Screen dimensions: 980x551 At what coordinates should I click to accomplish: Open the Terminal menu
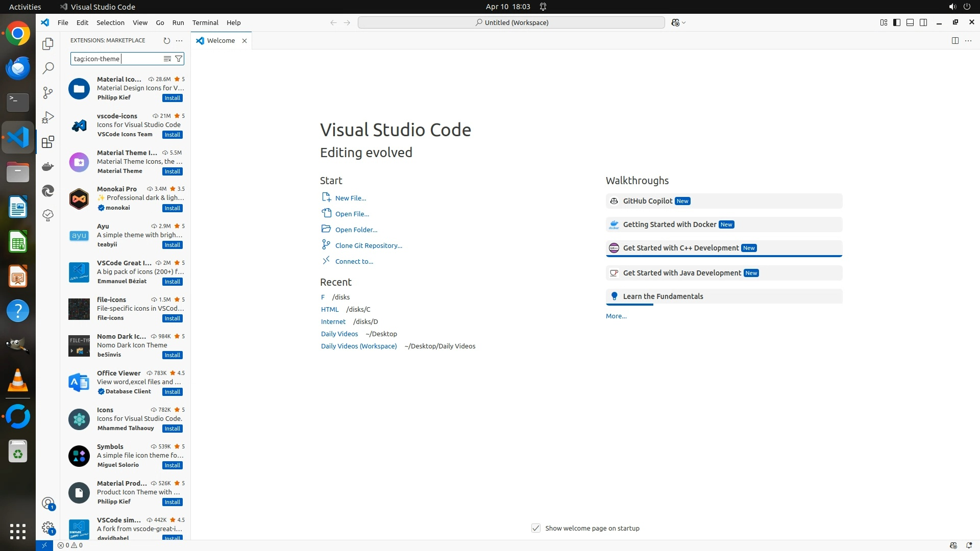(205, 22)
